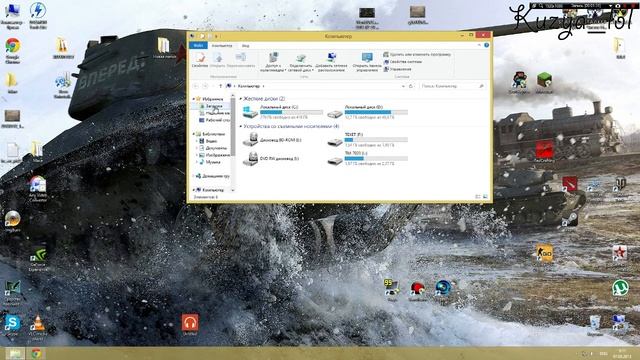Collapse the Hard disk drives group
Viewport: 640px width, 360px height.
(x=240, y=99)
